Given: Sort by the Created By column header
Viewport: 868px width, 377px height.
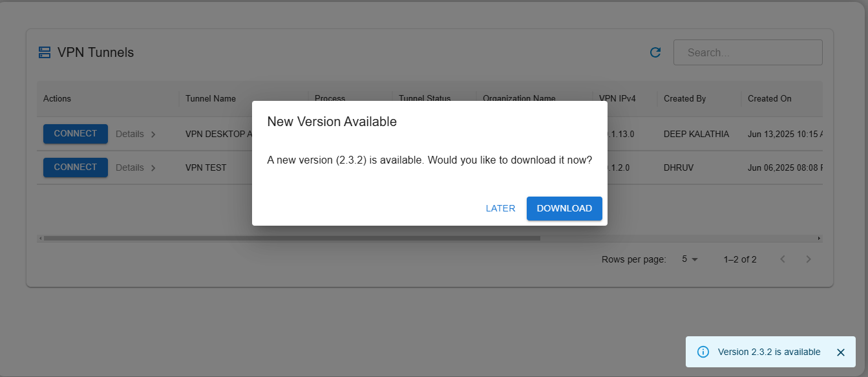Looking at the screenshot, I should pos(684,99).
